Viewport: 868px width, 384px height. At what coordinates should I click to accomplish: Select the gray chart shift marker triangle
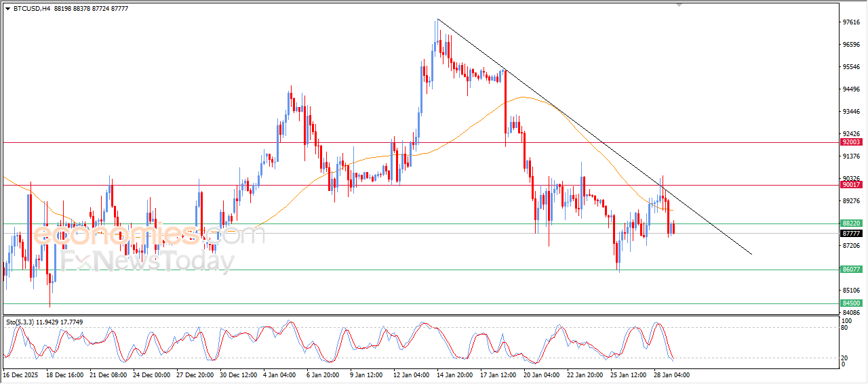pyautogui.click(x=679, y=5)
